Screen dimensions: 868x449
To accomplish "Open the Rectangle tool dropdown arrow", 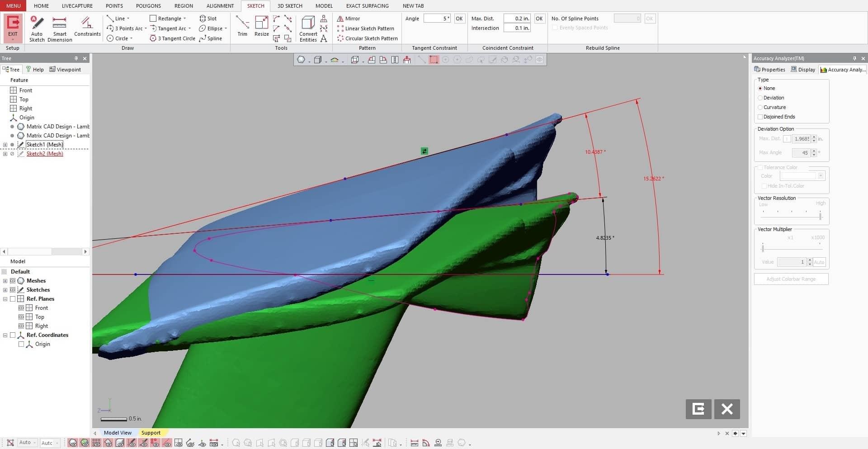I will click(x=185, y=19).
